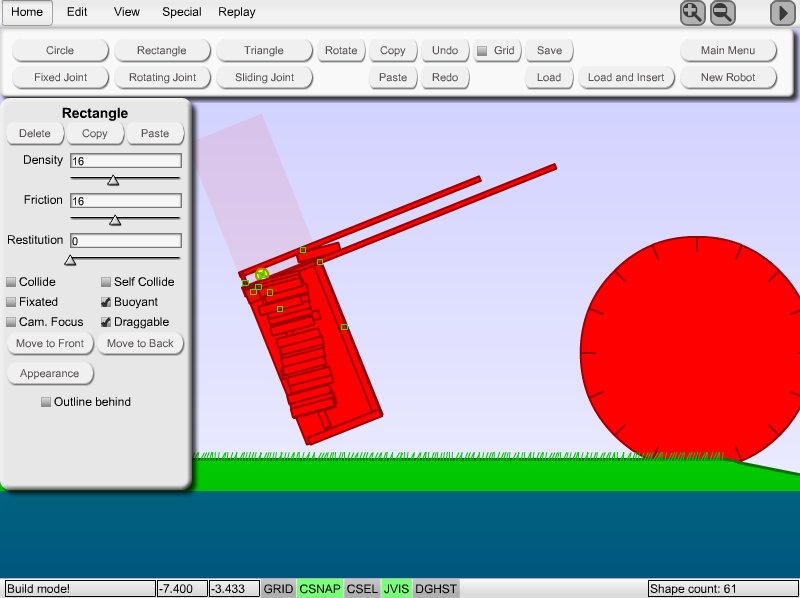Toggle CSNAP in the status bar
The image size is (800, 598).
[x=320, y=589]
